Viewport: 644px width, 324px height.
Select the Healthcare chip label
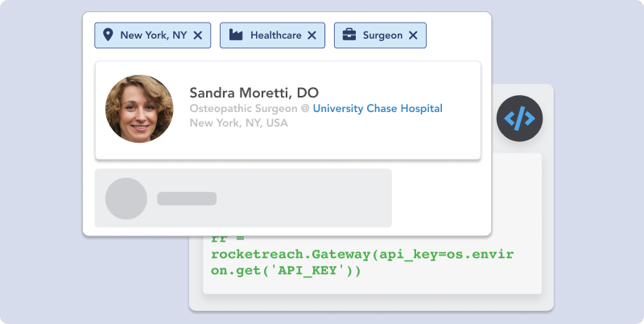[x=275, y=35]
